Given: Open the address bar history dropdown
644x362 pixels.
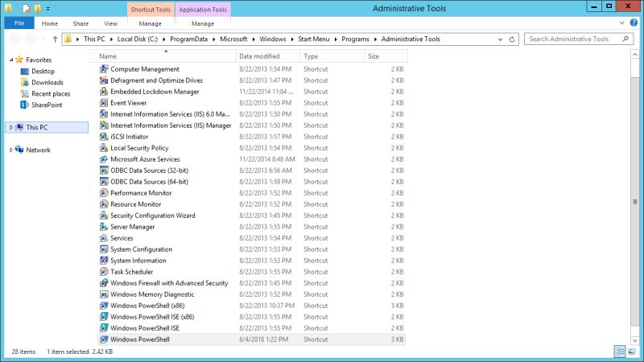Looking at the screenshot, I should tap(500, 39).
